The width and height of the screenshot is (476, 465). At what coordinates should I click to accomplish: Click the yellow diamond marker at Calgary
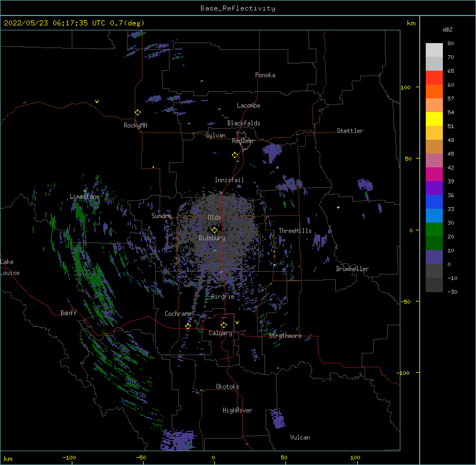click(224, 325)
